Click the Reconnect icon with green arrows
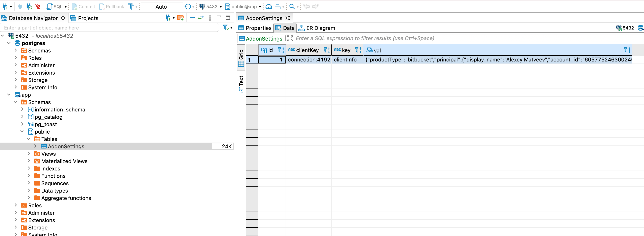 pos(29,7)
